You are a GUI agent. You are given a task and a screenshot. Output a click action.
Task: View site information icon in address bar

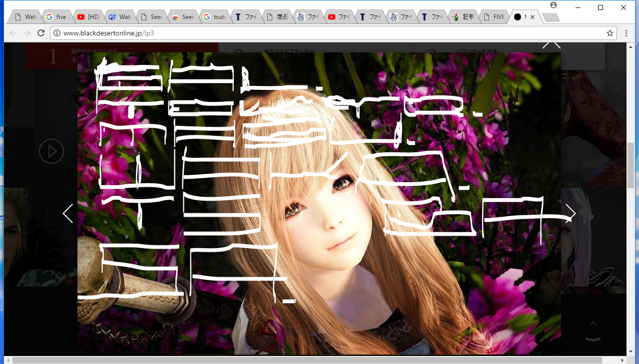57,33
